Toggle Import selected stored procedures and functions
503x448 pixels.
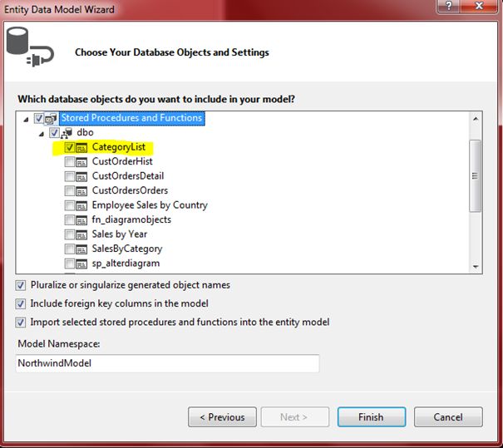[x=21, y=322]
